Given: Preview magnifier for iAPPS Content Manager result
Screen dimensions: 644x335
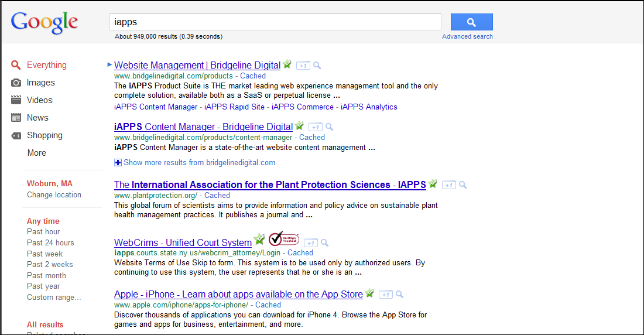Looking at the screenshot, I should tap(330, 127).
